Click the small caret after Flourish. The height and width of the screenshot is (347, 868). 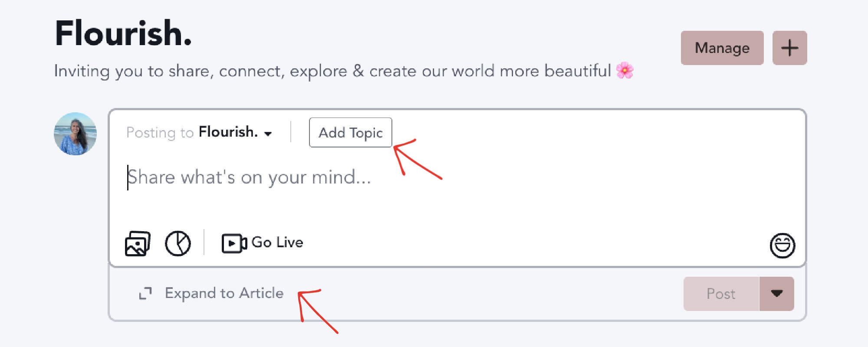pyautogui.click(x=268, y=134)
